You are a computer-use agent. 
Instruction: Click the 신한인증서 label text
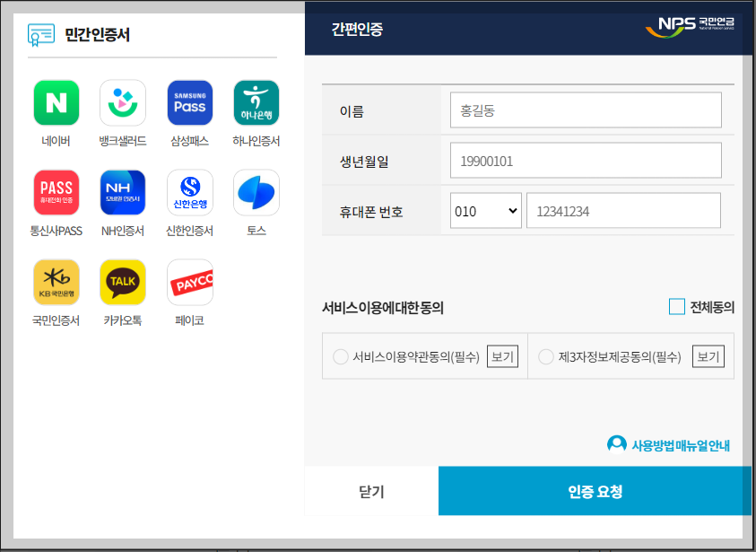(190, 232)
